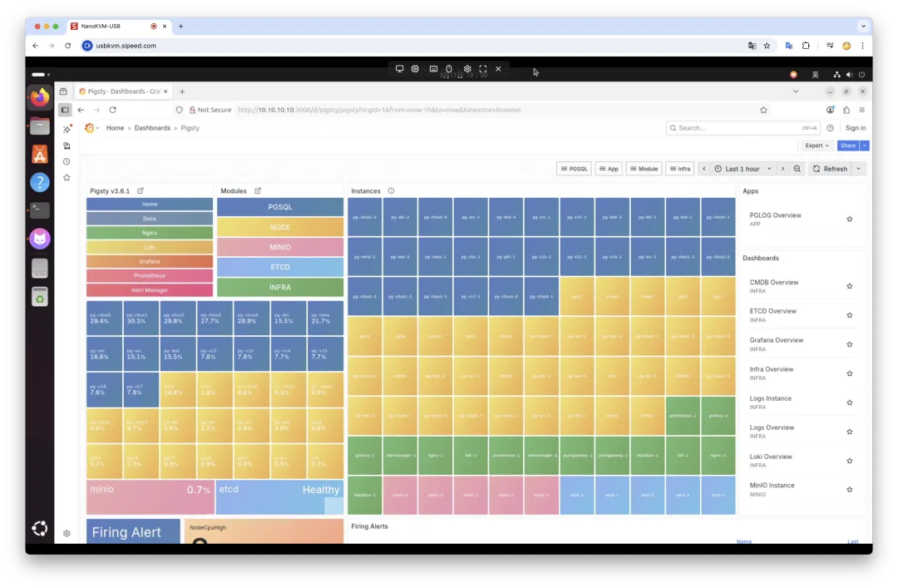This screenshot has width=898, height=588.
Task: Star the CMDB Overview dashboard
Action: pyautogui.click(x=849, y=286)
